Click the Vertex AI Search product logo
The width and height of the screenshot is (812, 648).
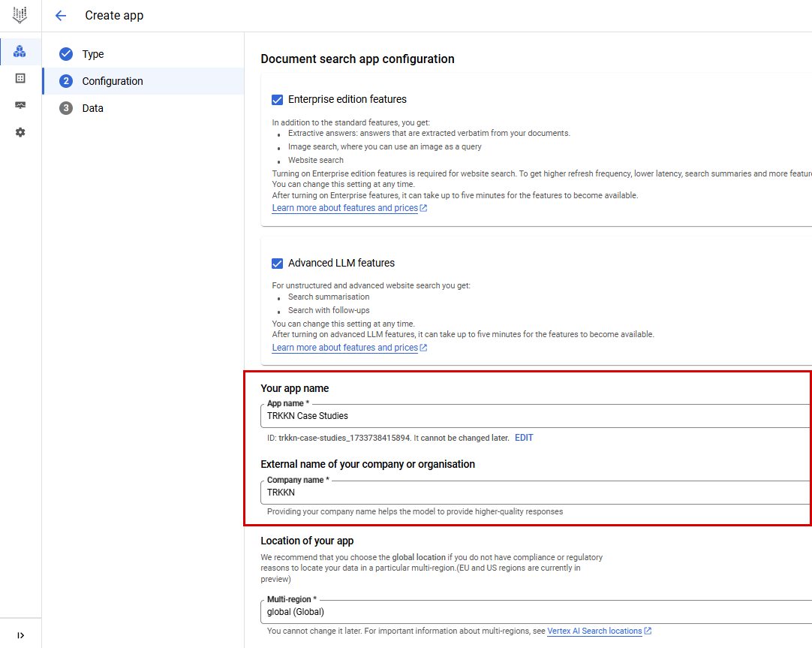(20, 15)
